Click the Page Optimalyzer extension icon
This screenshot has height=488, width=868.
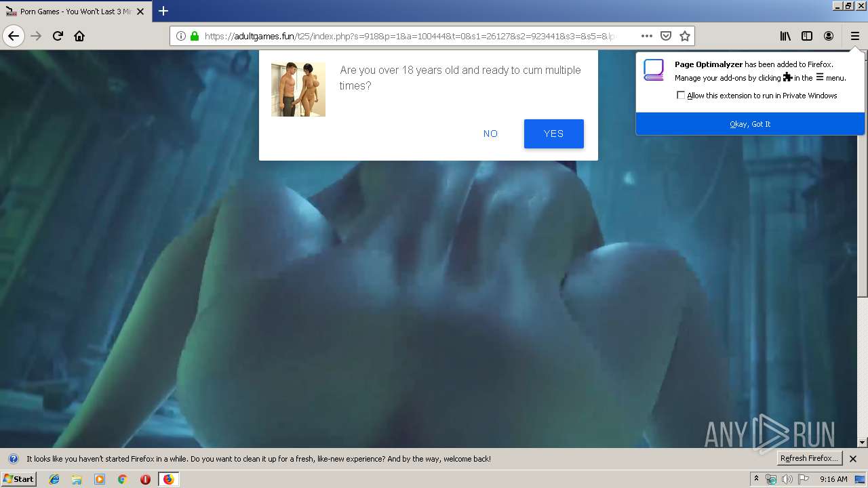pyautogui.click(x=654, y=70)
